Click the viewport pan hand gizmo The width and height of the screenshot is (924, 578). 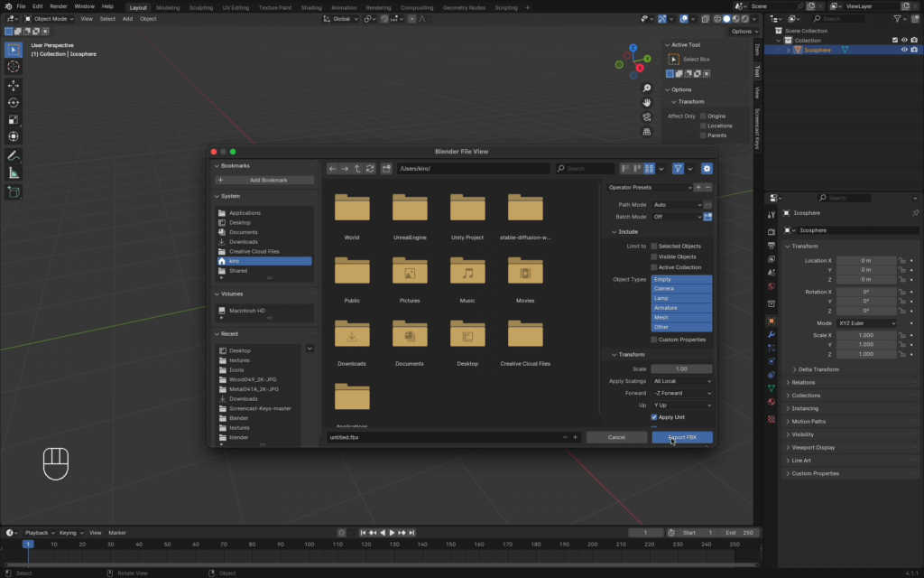646,103
